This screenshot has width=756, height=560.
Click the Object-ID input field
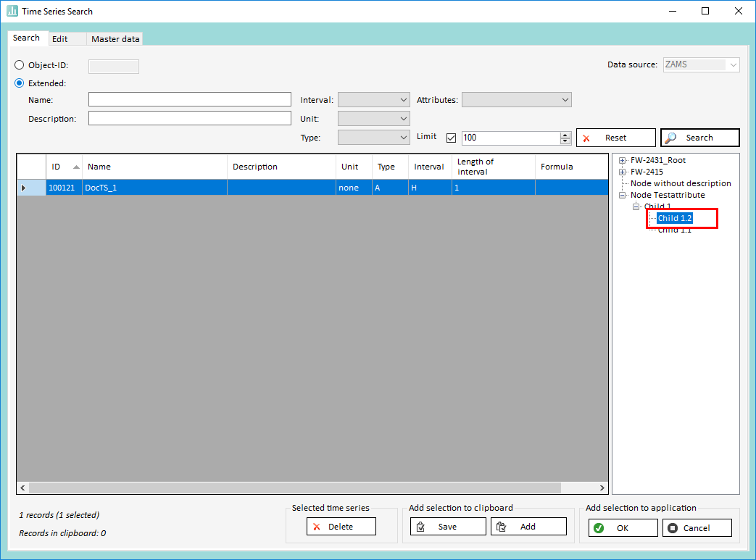pyautogui.click(x=114, y=67)
